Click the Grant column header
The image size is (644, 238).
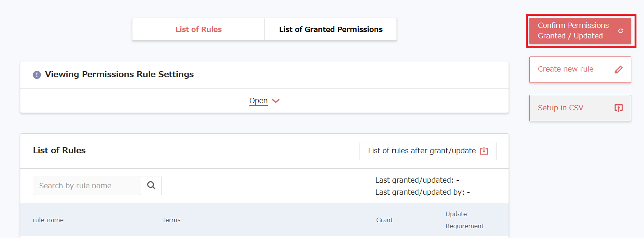coord(384,220)
